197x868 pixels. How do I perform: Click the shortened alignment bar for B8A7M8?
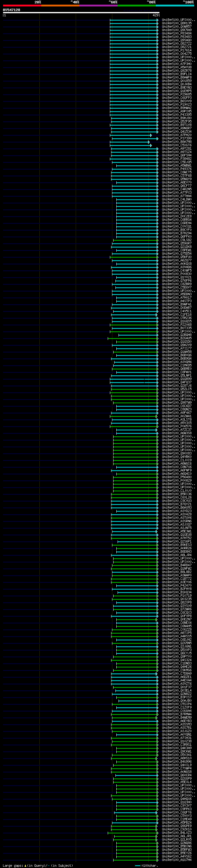pyautogui.click(x=130, y=142)
